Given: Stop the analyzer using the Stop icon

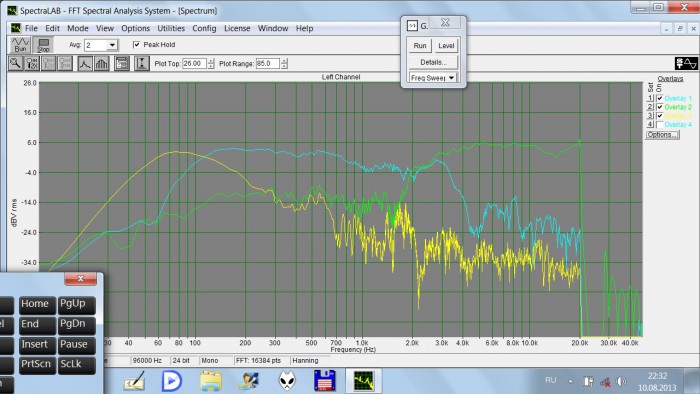Looking at the screenshot, I should [43, 45].
